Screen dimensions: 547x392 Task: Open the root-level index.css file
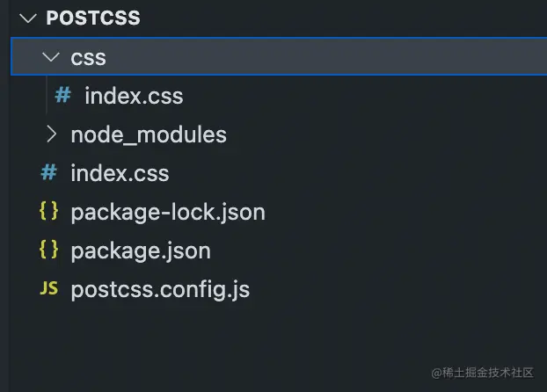(120, 173)
